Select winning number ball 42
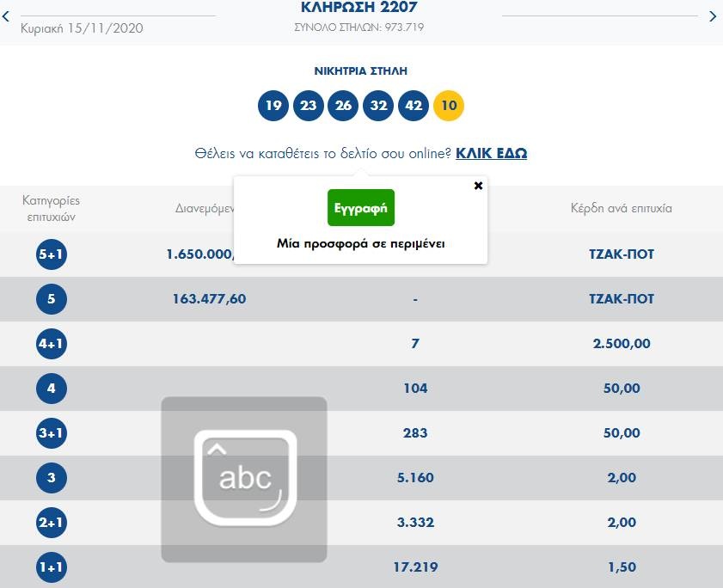Viewport: 723px width, 588px height. click(x=414, y=107)
